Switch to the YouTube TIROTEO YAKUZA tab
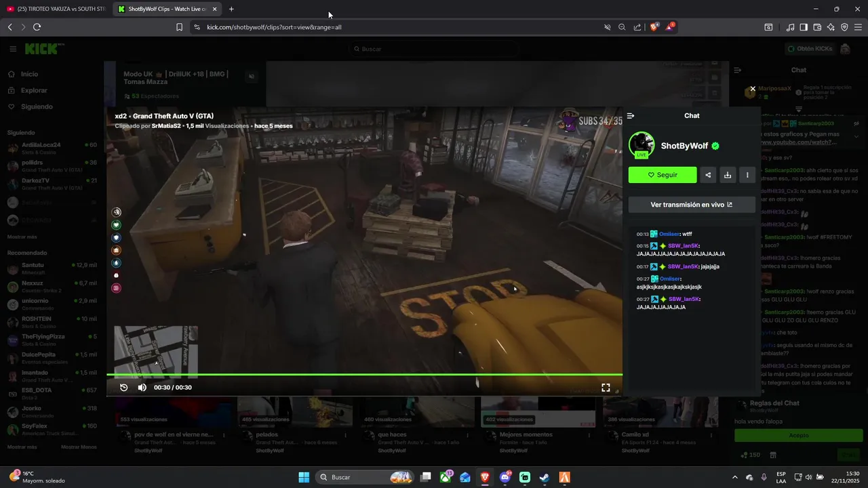The height and width of the screenshot is (488, 868). 56,9
